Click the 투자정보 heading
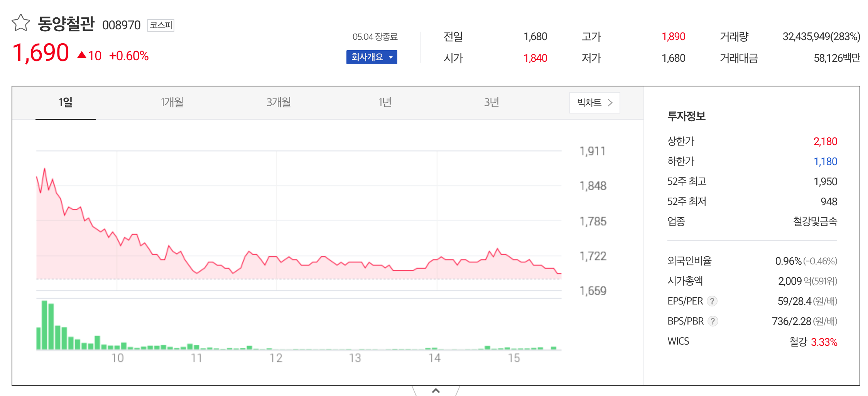Viewport: 868px width, 396px height. (686, 116)
